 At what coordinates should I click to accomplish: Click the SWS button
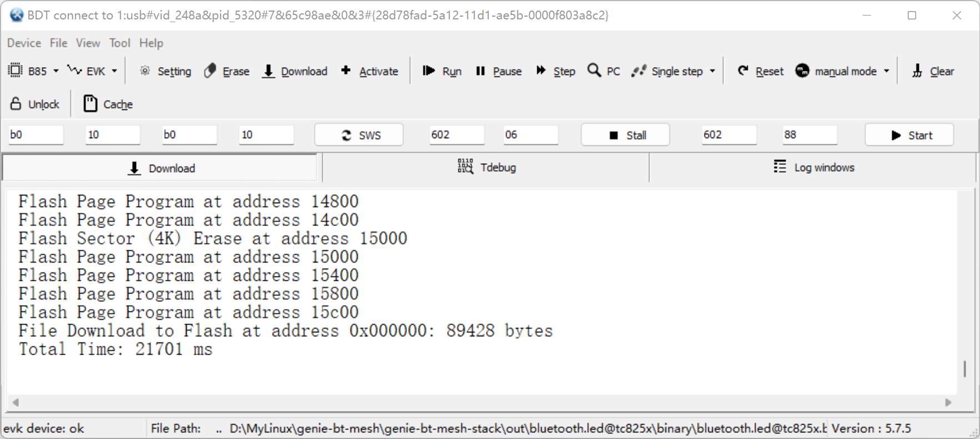(x=359, y=135)
